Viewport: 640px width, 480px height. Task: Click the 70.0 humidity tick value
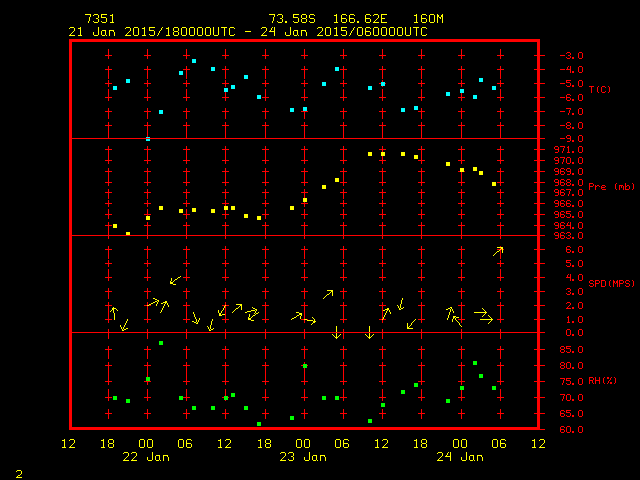571,398
